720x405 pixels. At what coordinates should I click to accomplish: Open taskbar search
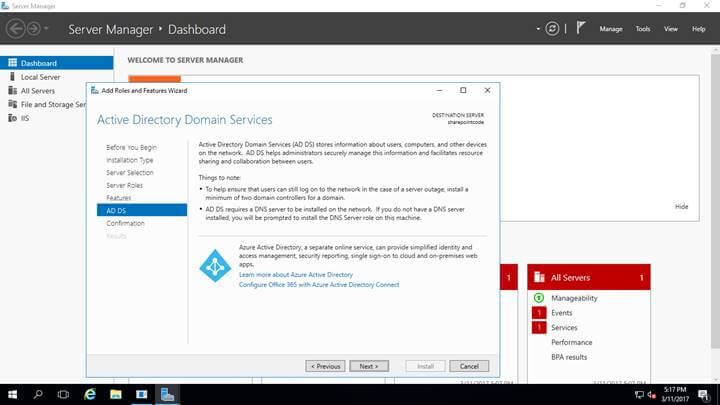(x=38, y=394)
